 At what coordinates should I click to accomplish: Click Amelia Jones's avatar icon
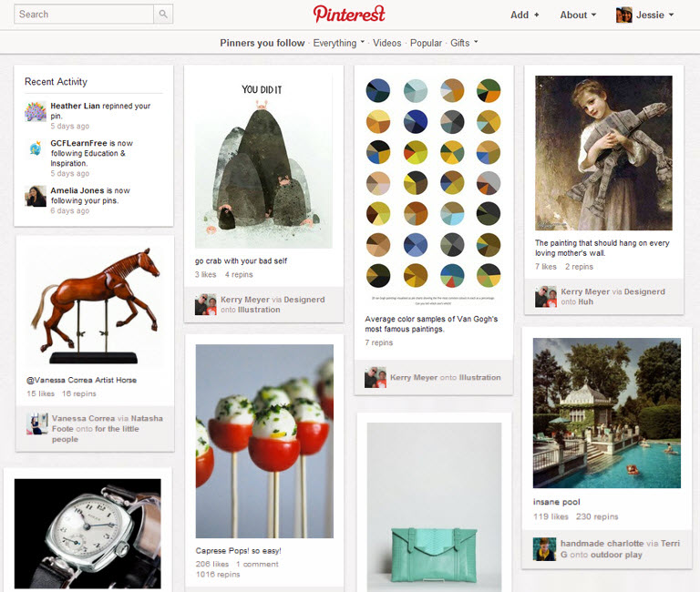click(36, 196)
